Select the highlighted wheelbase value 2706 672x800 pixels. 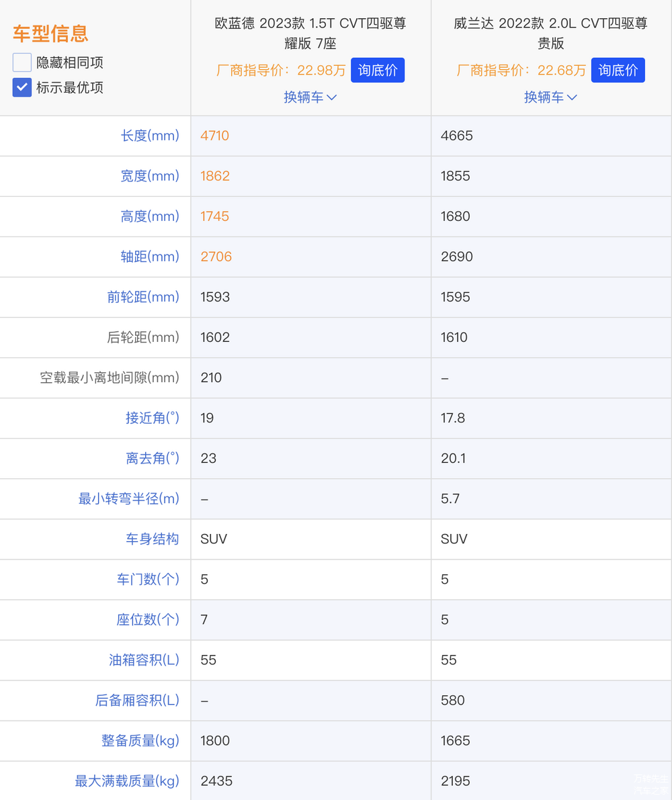click(216, 257)
